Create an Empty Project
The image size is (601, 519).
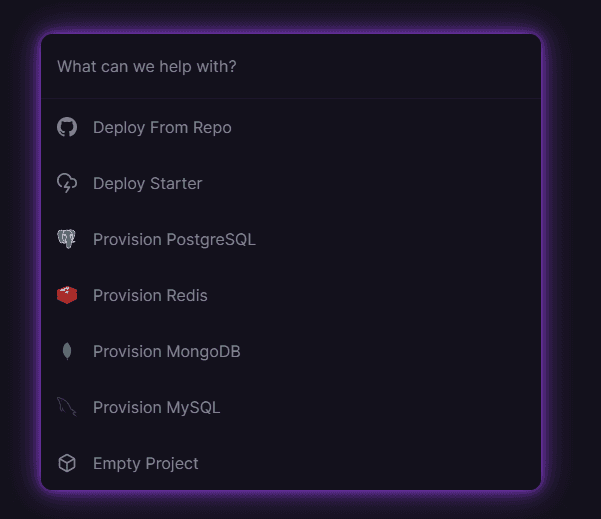290,463
